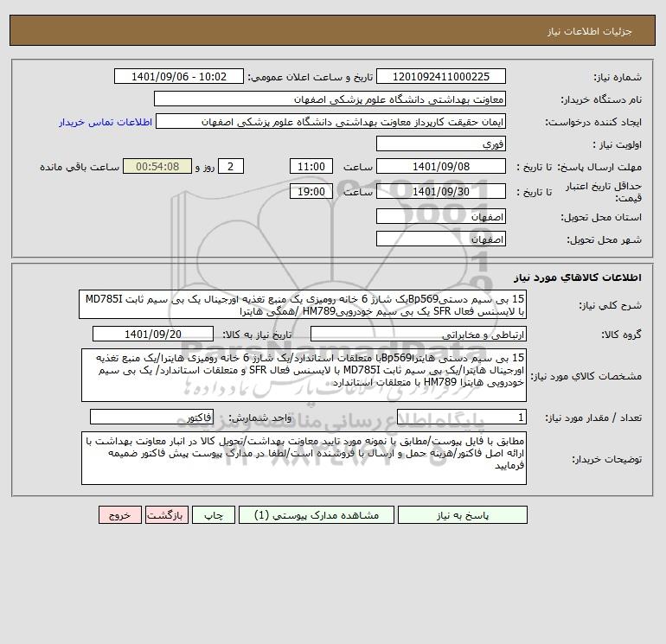Click label 'استان محل تحویل:'
Image resolution: width=666 pixels, height=644 pixels.
[x=601, y=217]
